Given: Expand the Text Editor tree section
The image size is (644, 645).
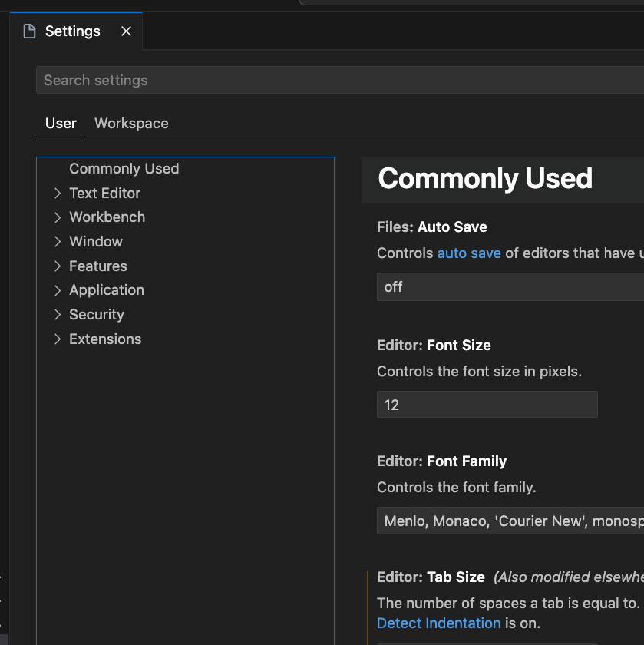Looking at the screenshot, I should coord(58,193).
